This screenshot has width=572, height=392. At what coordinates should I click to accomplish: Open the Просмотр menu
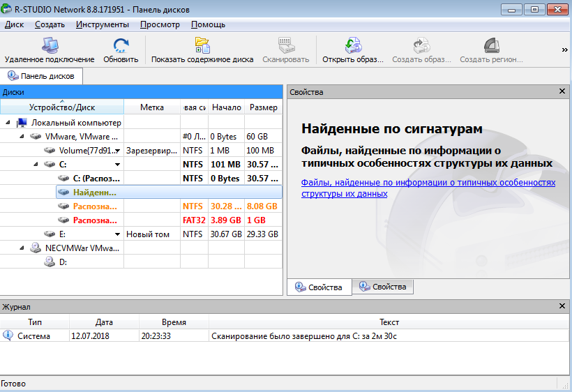[x=160, y=24]
